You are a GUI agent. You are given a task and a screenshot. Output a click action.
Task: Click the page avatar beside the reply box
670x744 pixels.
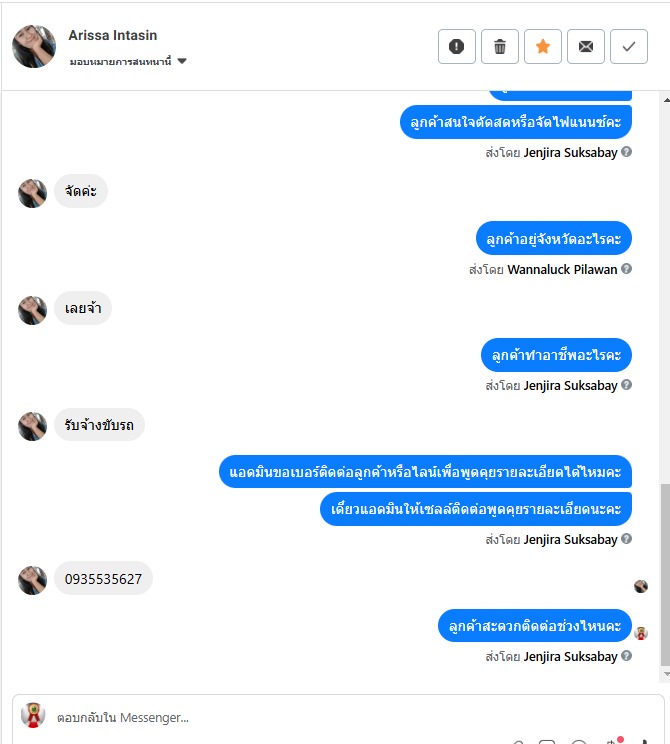33,715
